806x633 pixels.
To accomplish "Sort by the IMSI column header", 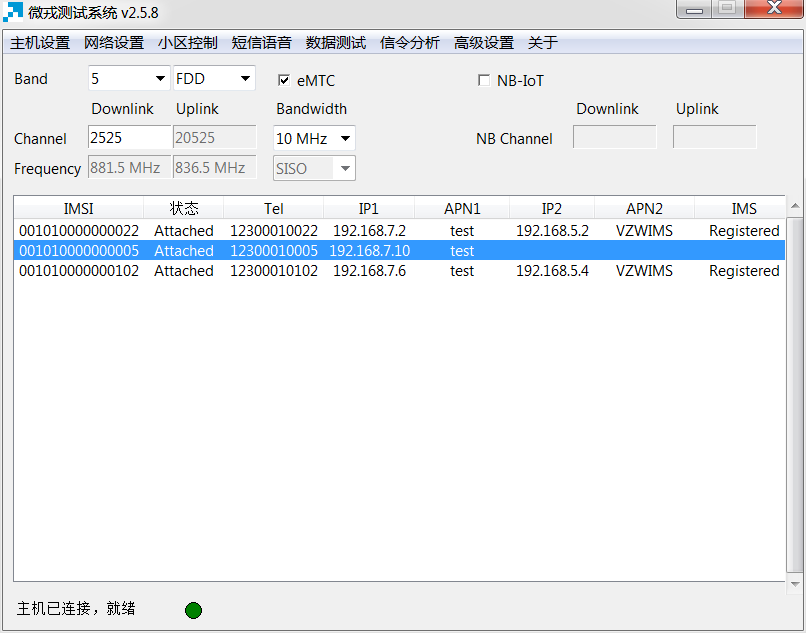I will click(79, 208).
